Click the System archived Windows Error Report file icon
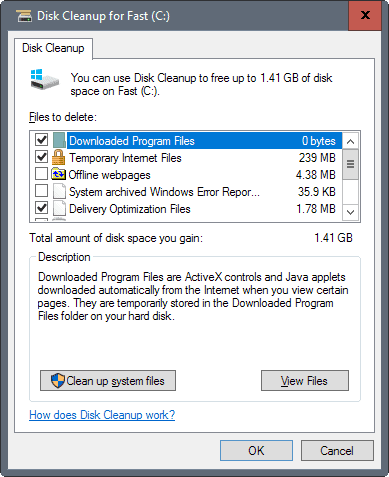 point(59,191)
